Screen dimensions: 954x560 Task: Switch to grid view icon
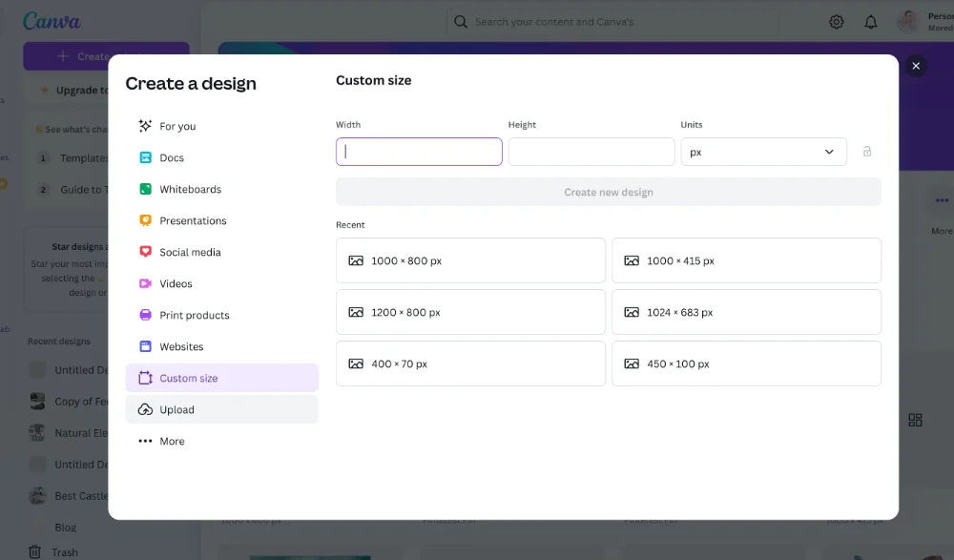915,420
